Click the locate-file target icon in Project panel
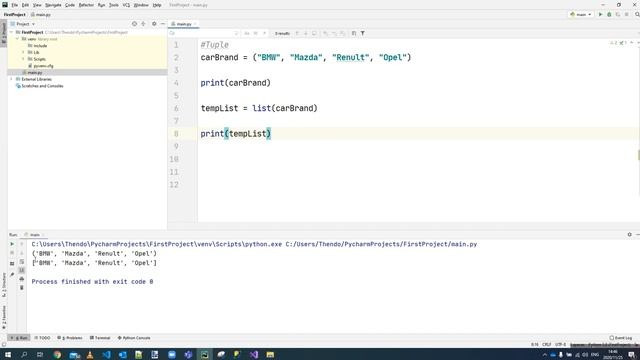 pos(134,24)
